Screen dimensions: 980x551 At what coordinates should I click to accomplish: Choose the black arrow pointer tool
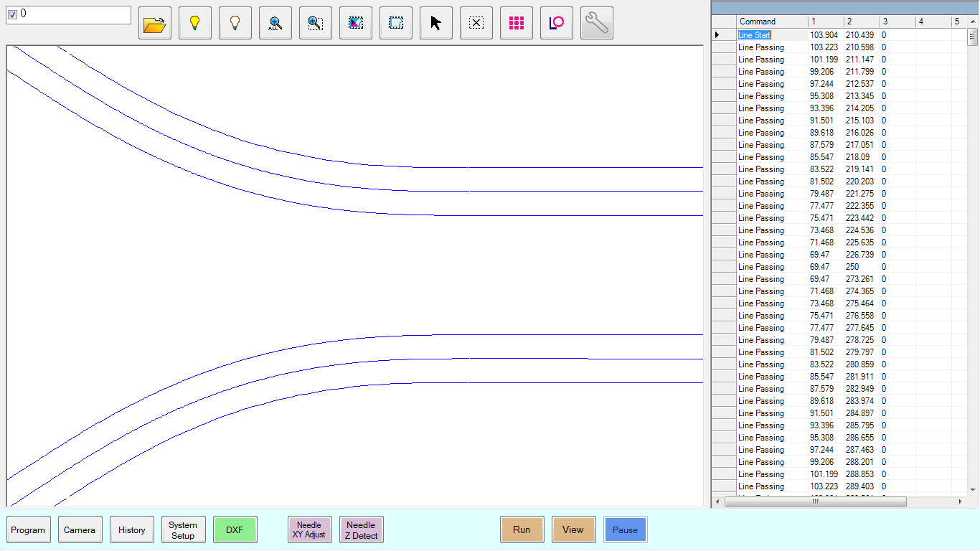tap(435, 23)
